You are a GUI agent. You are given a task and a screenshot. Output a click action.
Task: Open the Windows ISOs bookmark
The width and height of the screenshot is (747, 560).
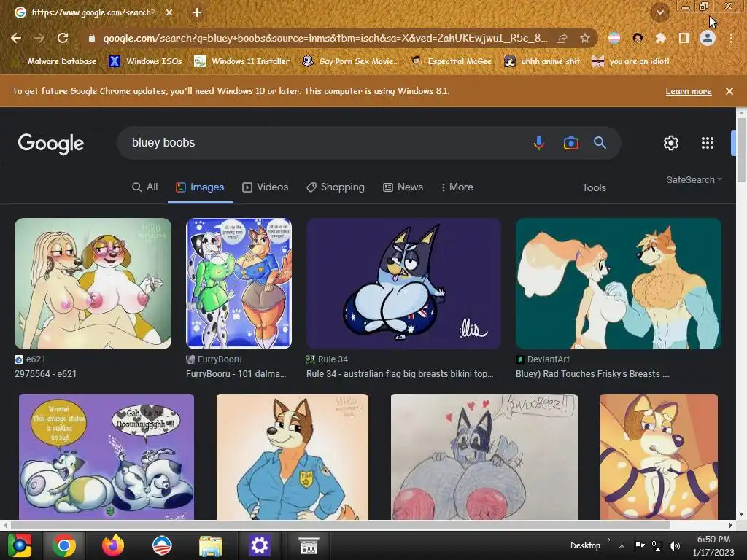coord(145,61)
